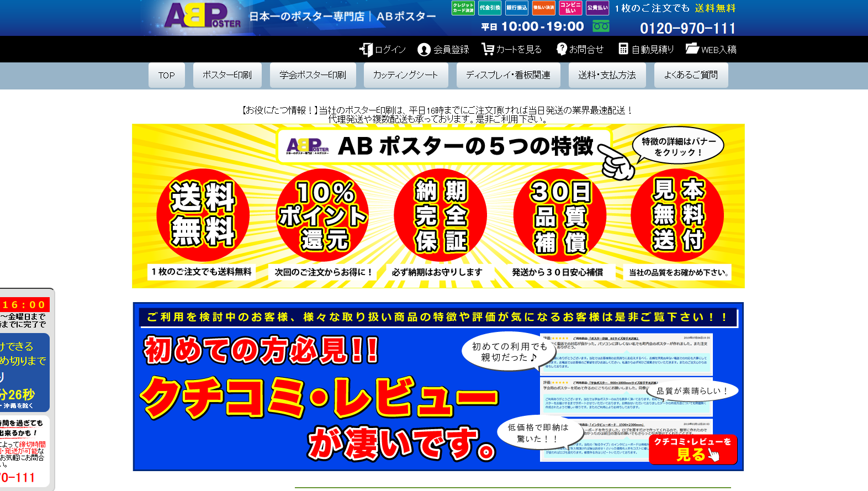
Task: Select the よくあるご質問 navigation tab
Action: point(691,75)
